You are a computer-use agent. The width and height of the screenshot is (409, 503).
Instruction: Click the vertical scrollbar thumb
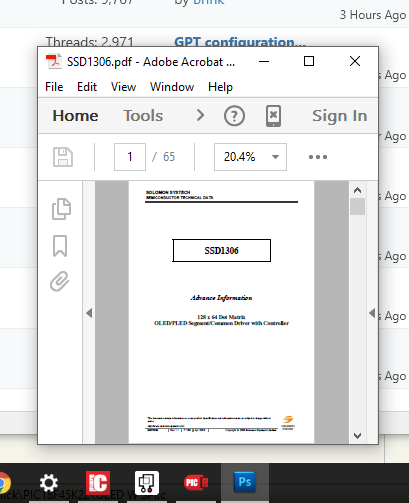click(x=358, y=207)
